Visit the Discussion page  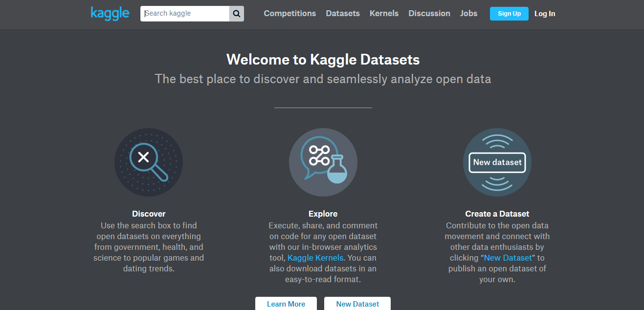click(x=429, y=14)
